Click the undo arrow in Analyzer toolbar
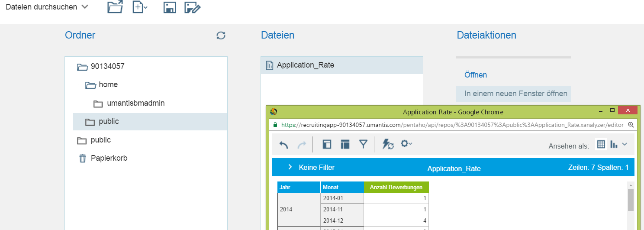644x230 pixels. 283,145
